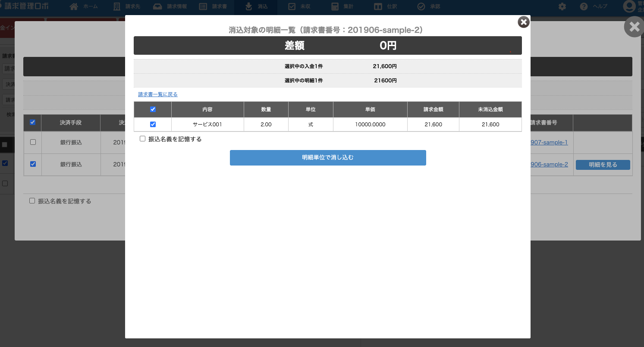This screenshot has width=644, height=347.
Task: Click the 明細単位で消し込む button
Action: pyautogui.click(x=328, y=158)
